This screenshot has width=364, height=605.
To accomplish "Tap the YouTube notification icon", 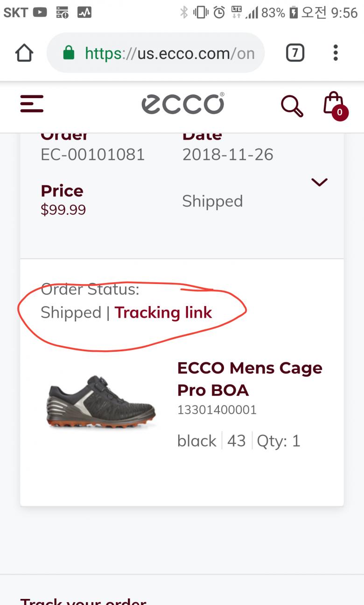I will pyautogui.click(x=40, y=13).
